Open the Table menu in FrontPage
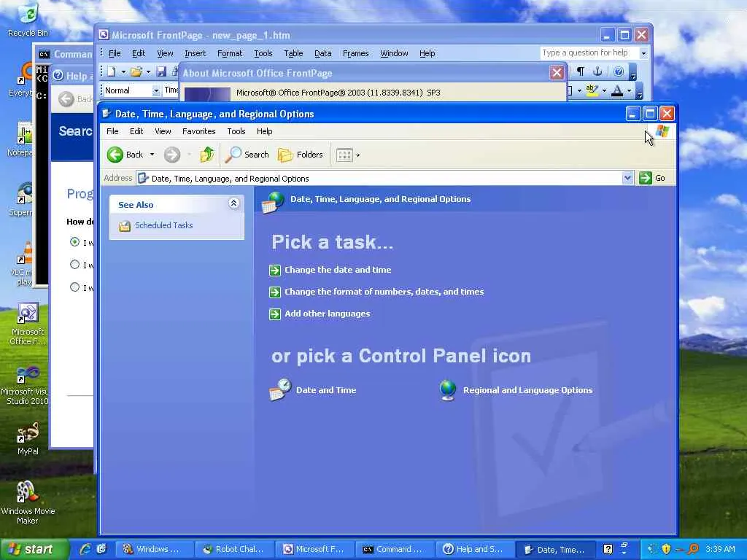This screenshot has width=747, height=560. click(x=293, y=53)
